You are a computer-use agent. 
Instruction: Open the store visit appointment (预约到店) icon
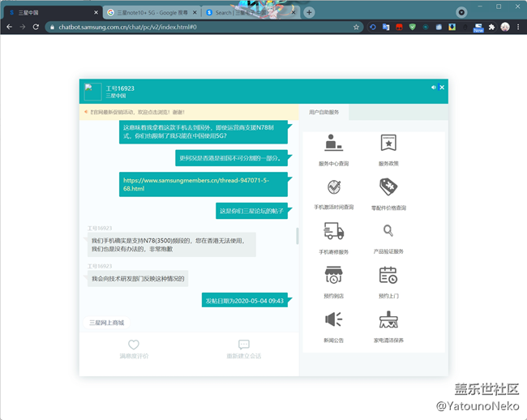coord(333,275)
